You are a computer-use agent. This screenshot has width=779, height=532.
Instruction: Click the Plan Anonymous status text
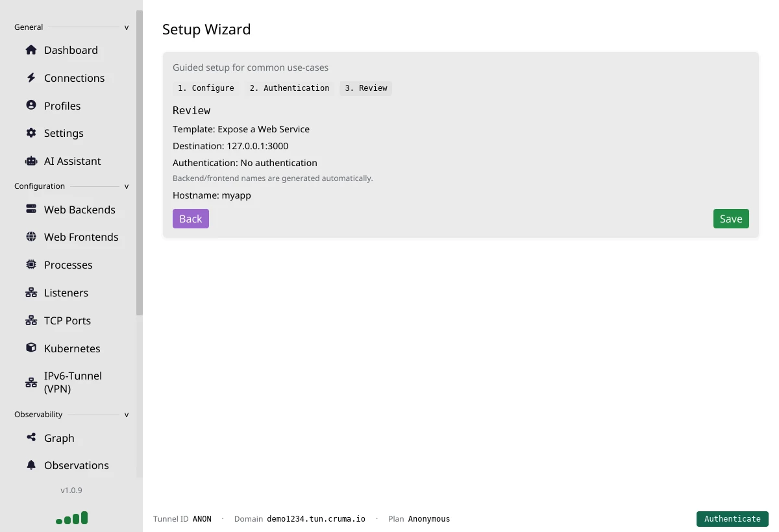pyautogui.click(x=419, y=519)
